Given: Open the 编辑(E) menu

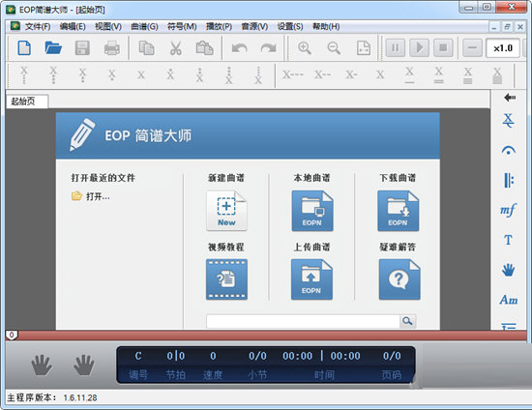Looking at the screenshot, I should tap(73, 26).
